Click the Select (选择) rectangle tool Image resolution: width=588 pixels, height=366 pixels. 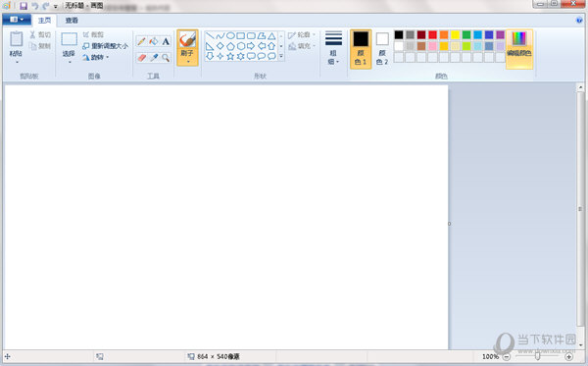[x=69, y=40]
